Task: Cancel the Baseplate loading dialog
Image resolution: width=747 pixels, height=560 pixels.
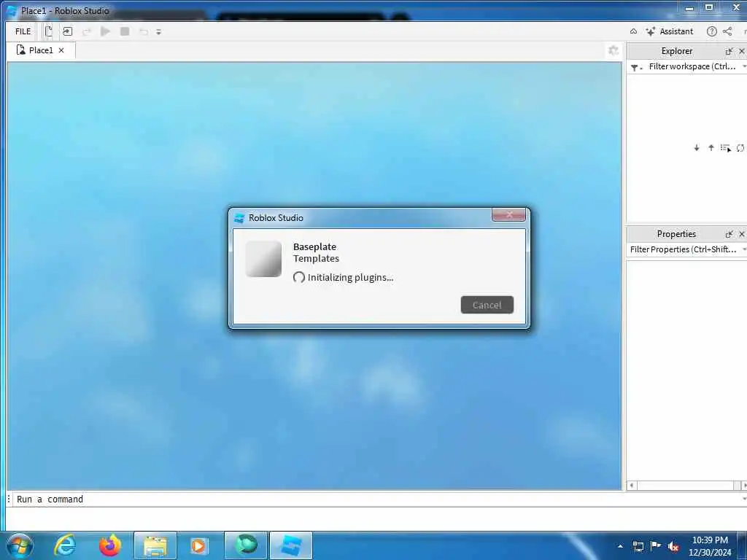Action: (x=487, y=305)
